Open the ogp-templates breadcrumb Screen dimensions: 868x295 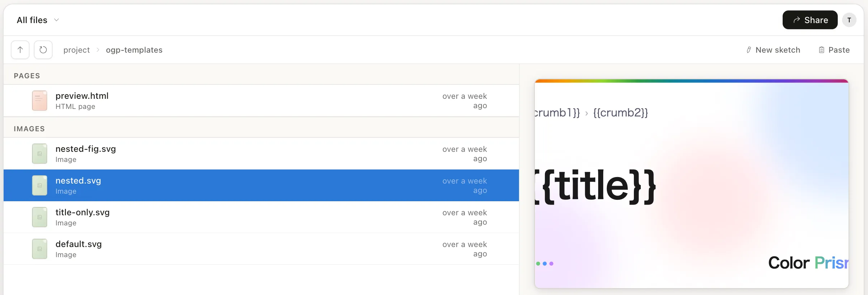(134, 50)
